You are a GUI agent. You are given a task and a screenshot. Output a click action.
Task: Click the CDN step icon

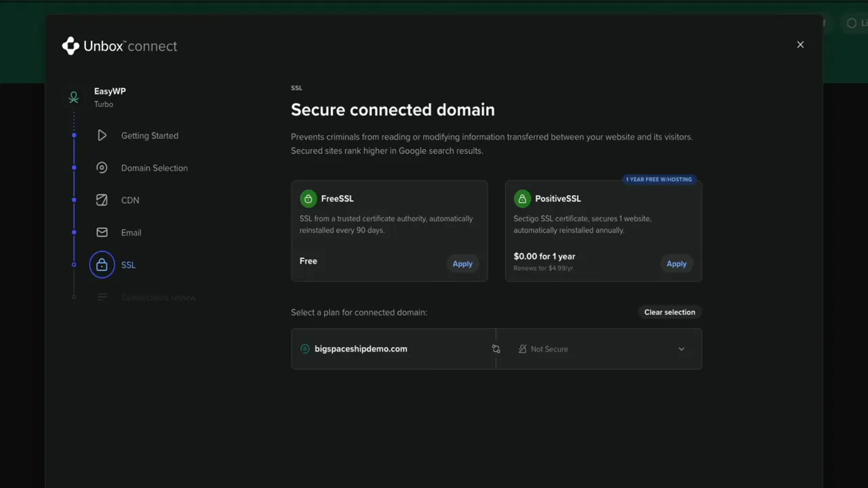coord(102,200)
